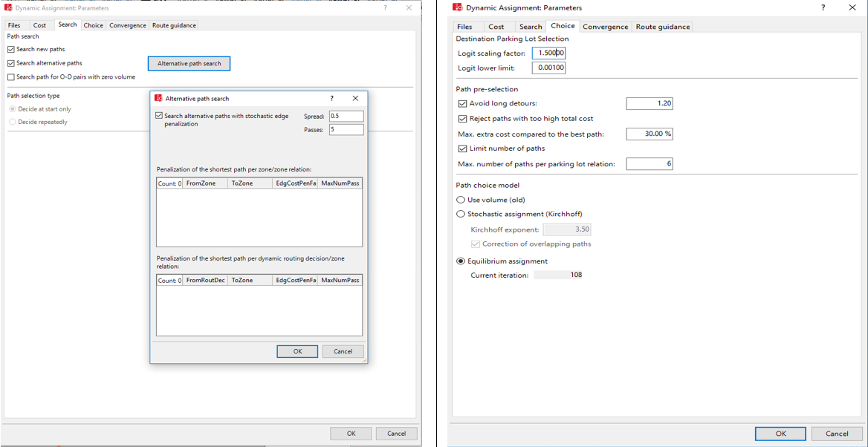868x447 pixels.
Task: Click the Logit lower limit field
Action: [548, 68]
